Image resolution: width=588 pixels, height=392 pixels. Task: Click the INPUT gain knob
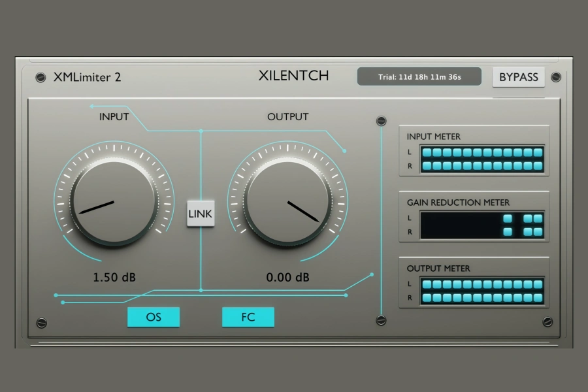[x=114, y=202]
